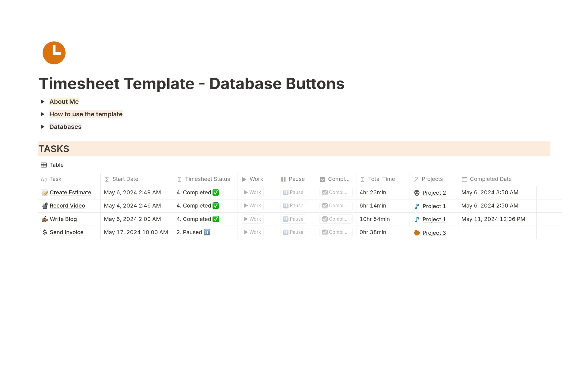Click the notepad icon beside Create Estimate

tap(45, 193)
